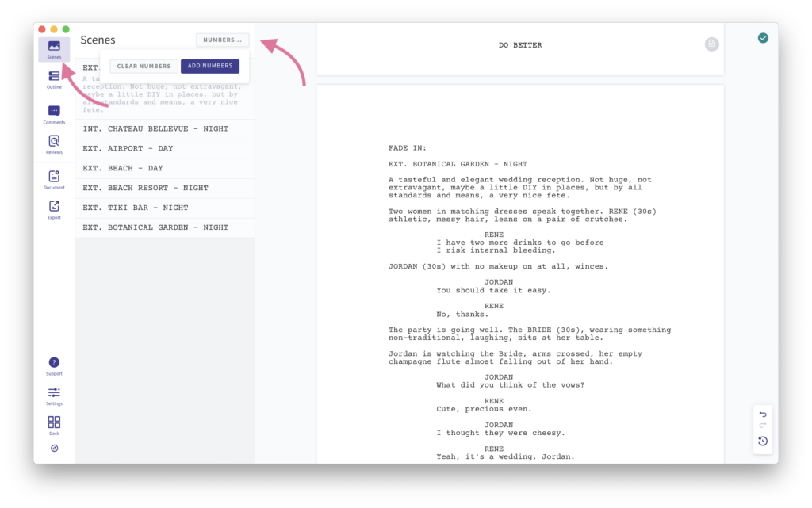Click the ADD NUMBERS button
The height and width of the screenshot is (508, 812).
(x=209, y=66)
